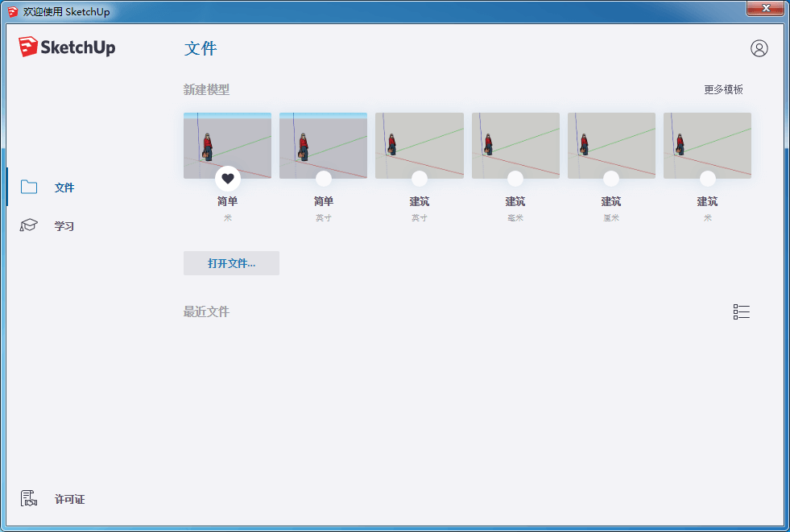Viewport: 790px width, 532px height.
Task: Open the 许可证 license icon
Action: 29,497
